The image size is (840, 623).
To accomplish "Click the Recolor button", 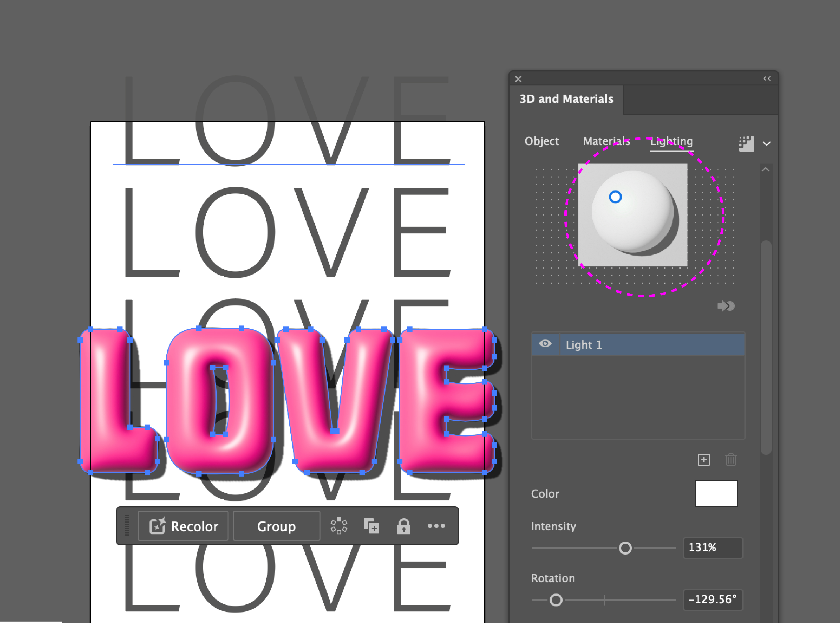I will click(183, 526).
